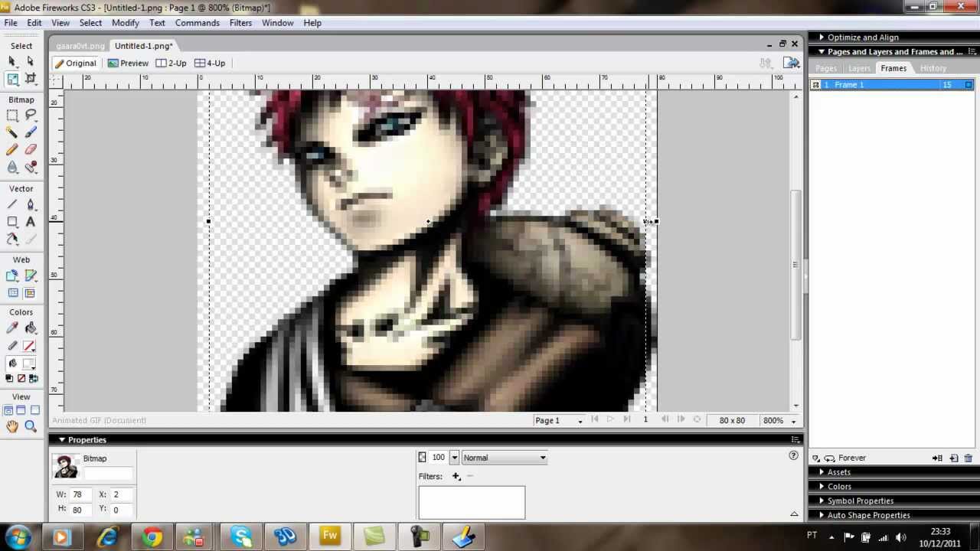The image size is (980, 551).
Task: Click the width field showing 78
Action: coord(83,494)
